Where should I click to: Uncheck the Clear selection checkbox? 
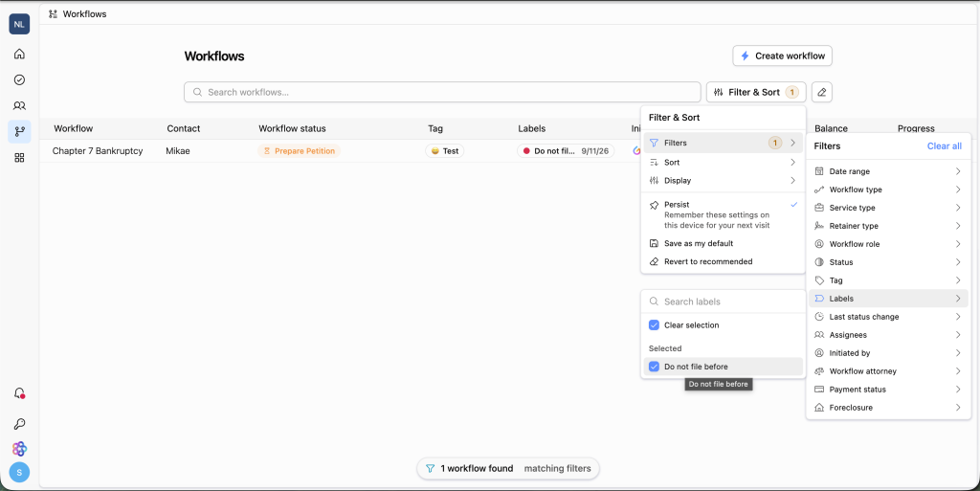(654, 325)
